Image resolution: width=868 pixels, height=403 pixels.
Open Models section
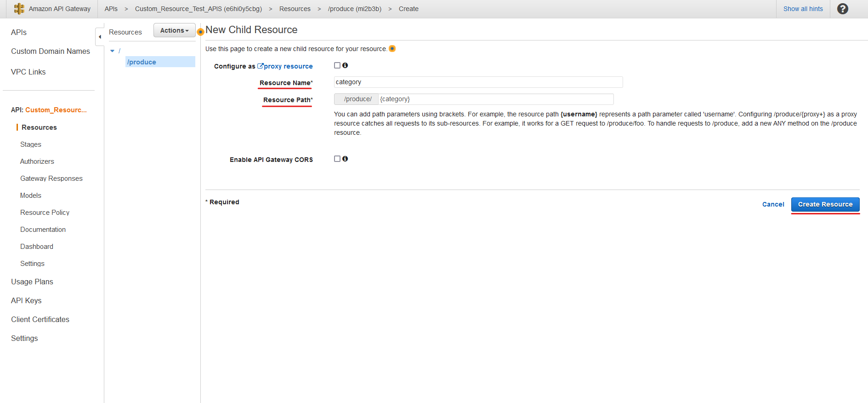(x=31, y=196)
